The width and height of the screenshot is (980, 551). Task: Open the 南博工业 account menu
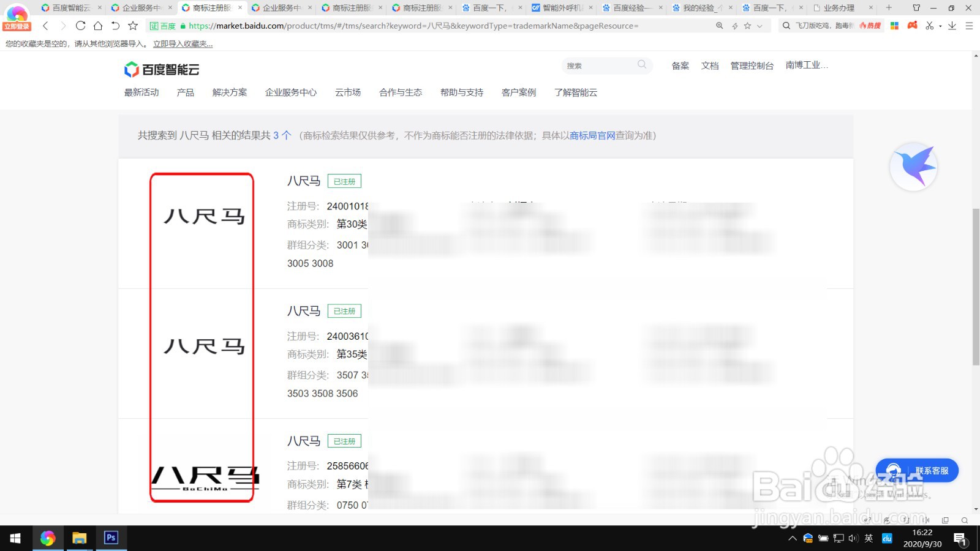click(x=807, y=65)
